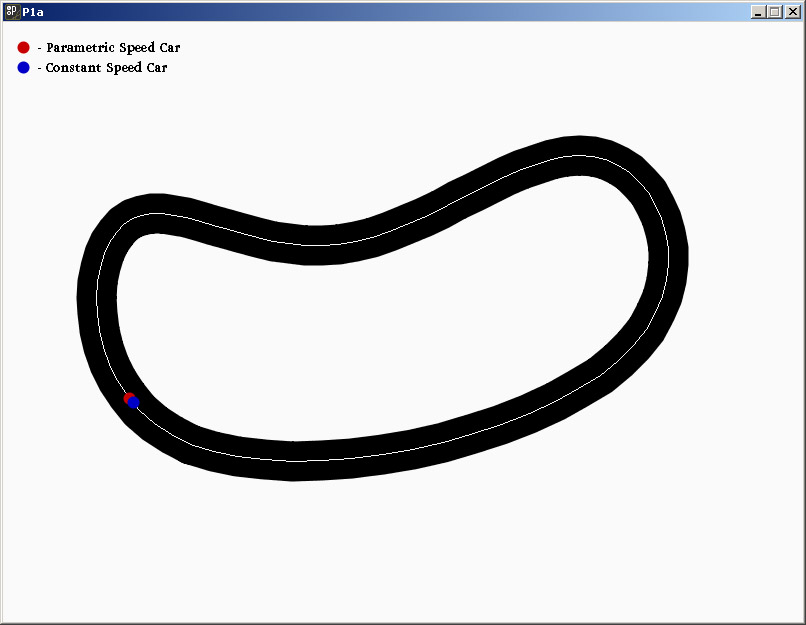Click the P1a application icon in title bar
Image resolution: width=806 pixels, height=625 pixels.
(12, 12)
